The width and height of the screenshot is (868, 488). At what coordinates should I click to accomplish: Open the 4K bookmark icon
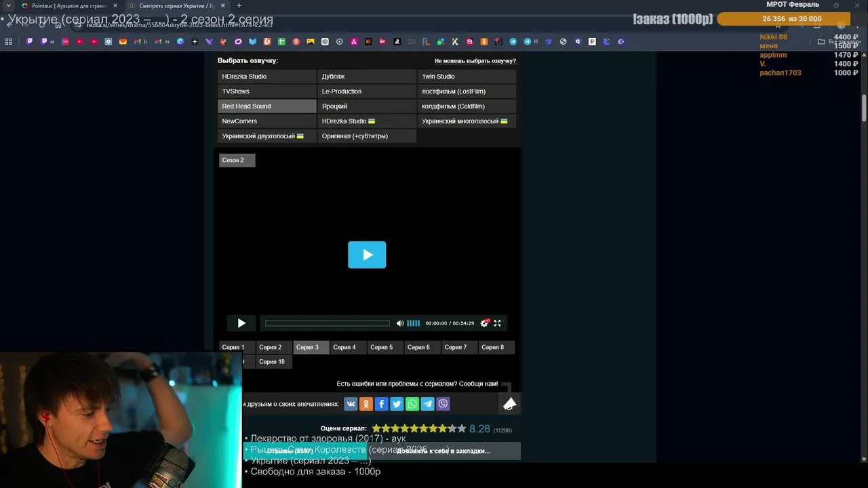[x=382, y=41]
